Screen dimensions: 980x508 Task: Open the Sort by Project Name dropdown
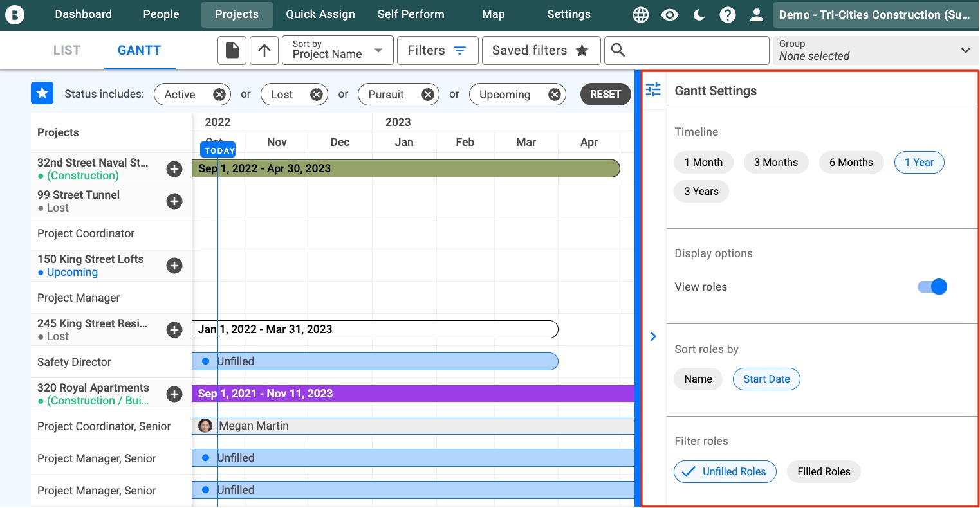[x=338, y=50]
